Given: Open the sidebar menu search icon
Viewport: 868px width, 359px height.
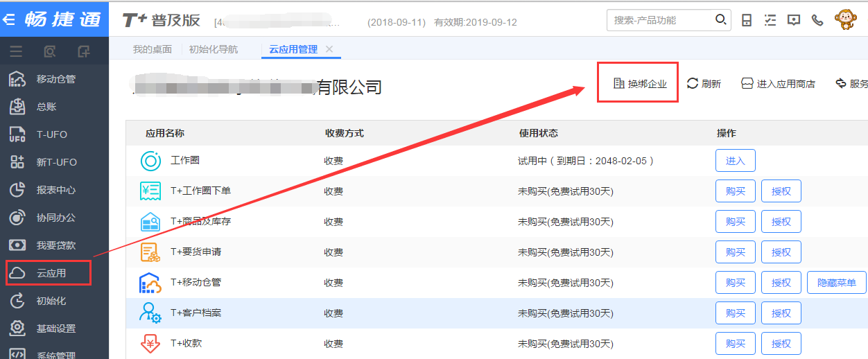Looking at the screenshot, I should 50,51.
